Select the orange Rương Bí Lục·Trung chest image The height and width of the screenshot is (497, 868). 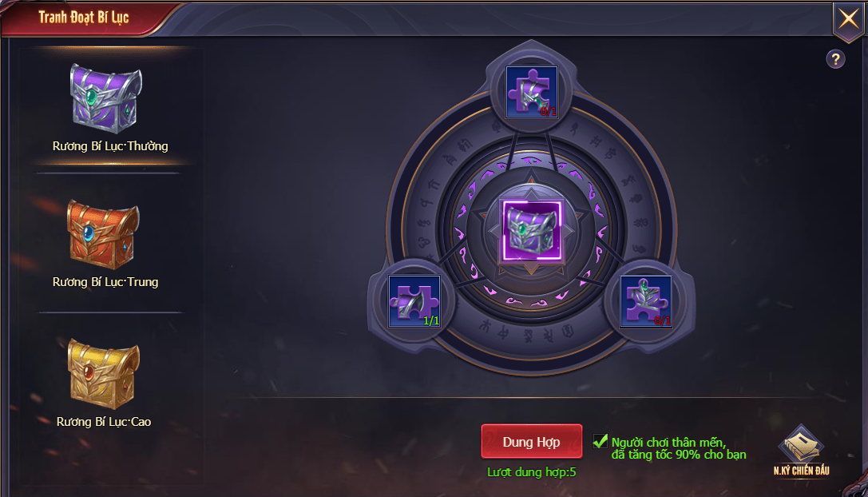point(103,234)
